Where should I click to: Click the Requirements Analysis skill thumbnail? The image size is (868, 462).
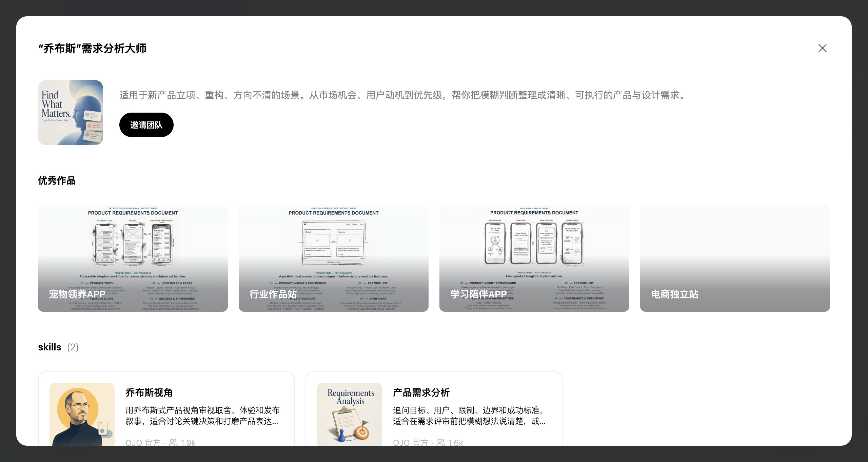[x=350, y=414]
